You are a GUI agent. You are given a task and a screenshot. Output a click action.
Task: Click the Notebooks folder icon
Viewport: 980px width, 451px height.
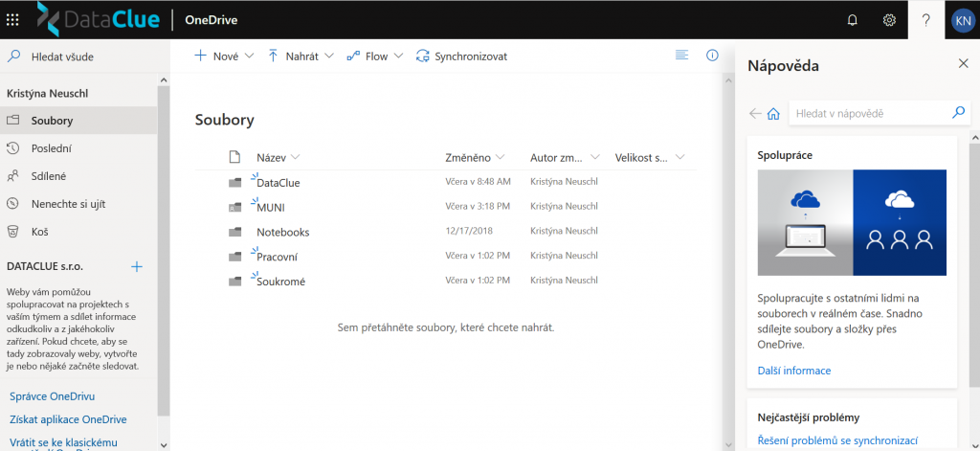[x=234, y=232]
